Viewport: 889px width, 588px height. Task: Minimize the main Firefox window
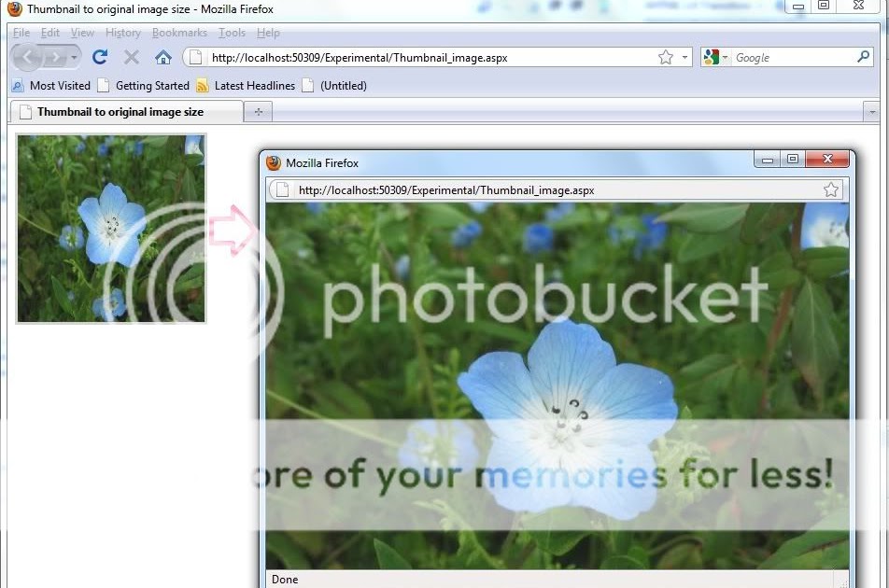(x=798, y=7)
